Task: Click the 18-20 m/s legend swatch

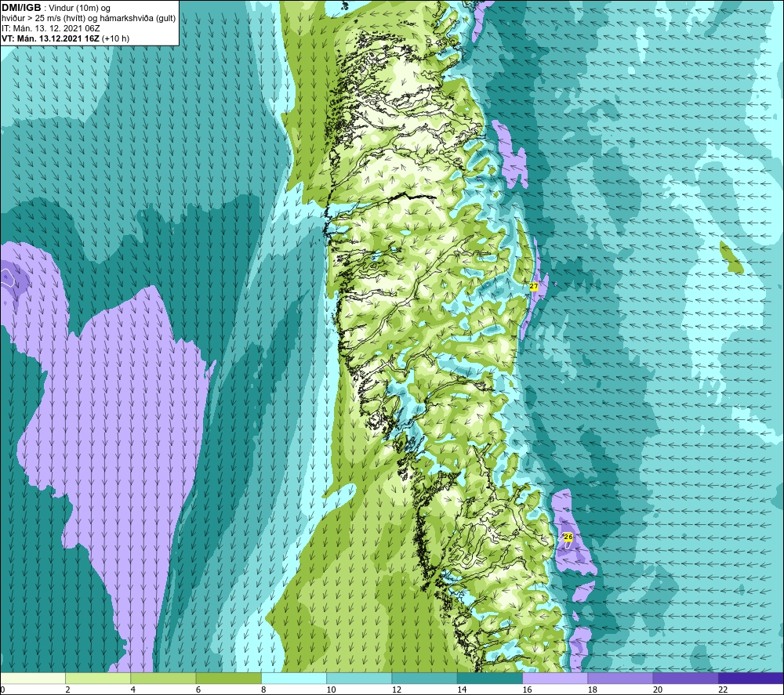Action: click(x=620, y=679)
